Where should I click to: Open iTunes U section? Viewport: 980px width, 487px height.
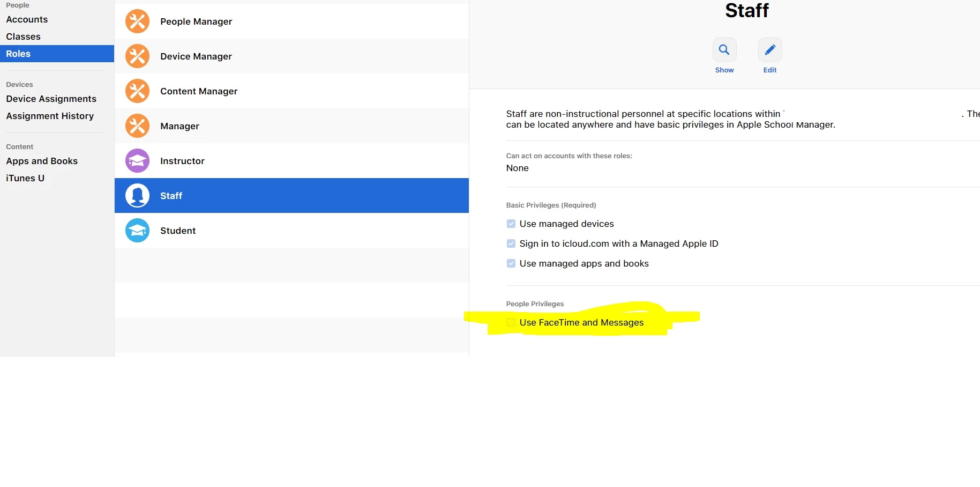click(x=25, y=178)
